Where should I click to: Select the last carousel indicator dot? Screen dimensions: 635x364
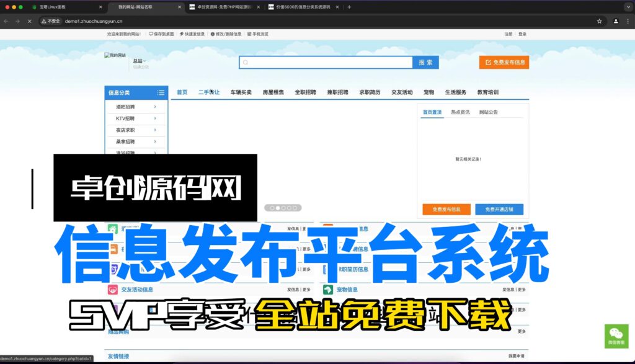point(295,208)
